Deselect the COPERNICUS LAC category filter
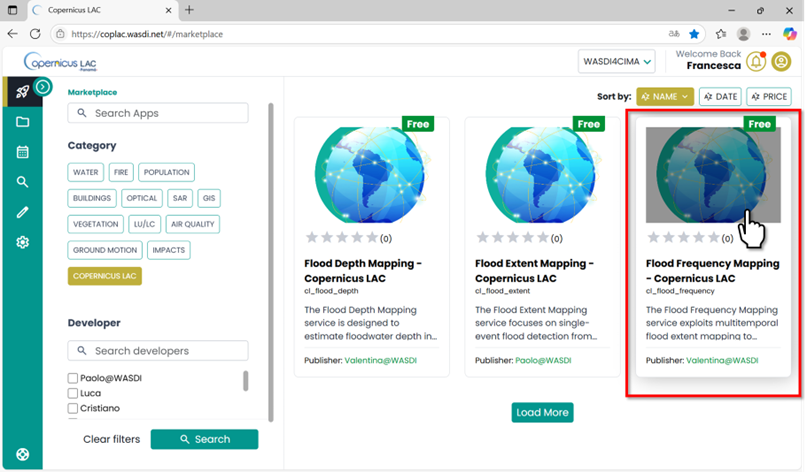 [104, 276]
